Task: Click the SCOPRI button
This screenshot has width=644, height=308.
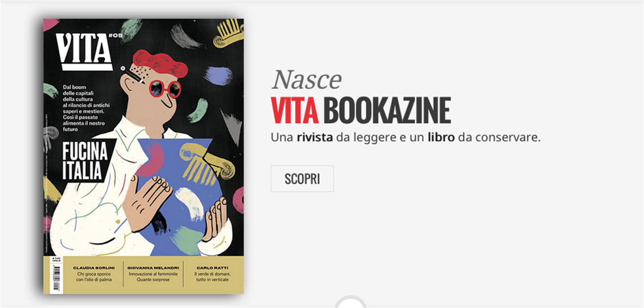Action: [x=302, y=178]
